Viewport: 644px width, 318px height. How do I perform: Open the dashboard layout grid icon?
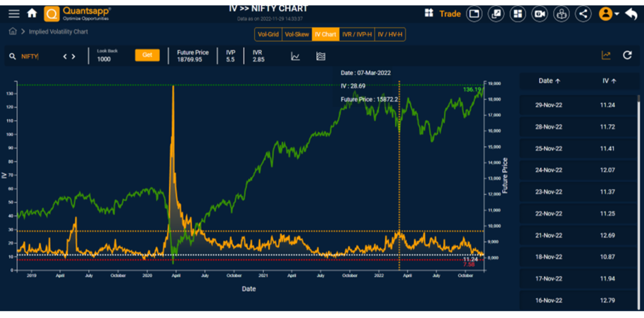point(518,14)
